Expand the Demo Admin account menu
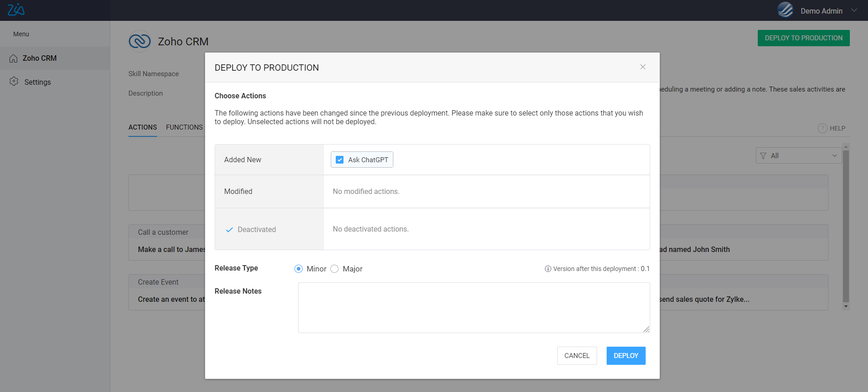The width and height of the screenshot is (868, 392). pos(854,10)
